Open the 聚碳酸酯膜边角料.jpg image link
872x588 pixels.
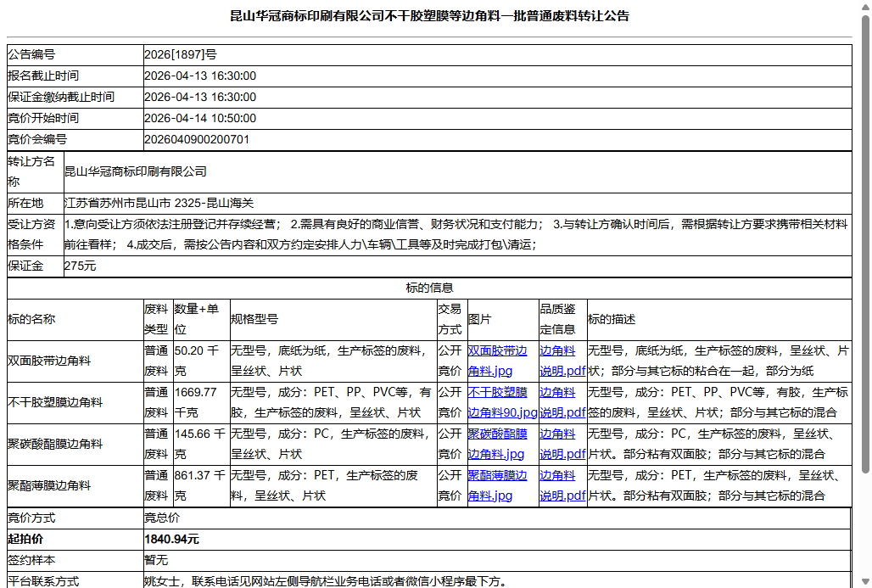[497, 444]
